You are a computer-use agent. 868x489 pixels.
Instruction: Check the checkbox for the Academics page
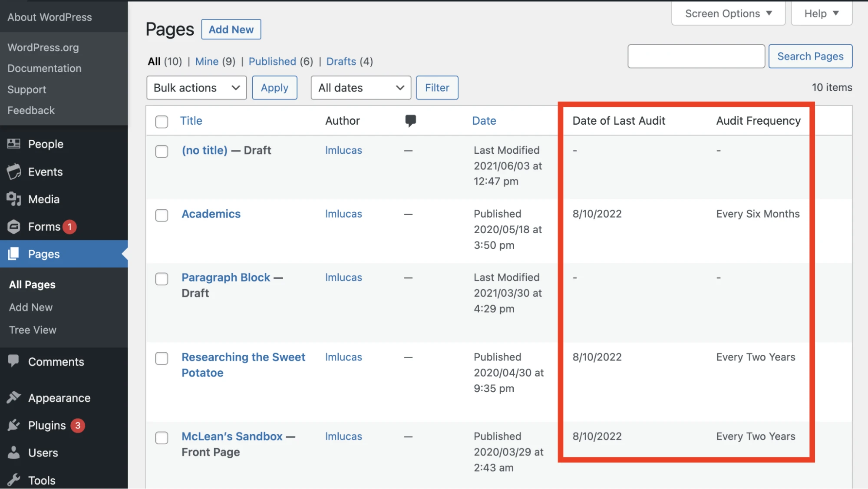(161, 215)
